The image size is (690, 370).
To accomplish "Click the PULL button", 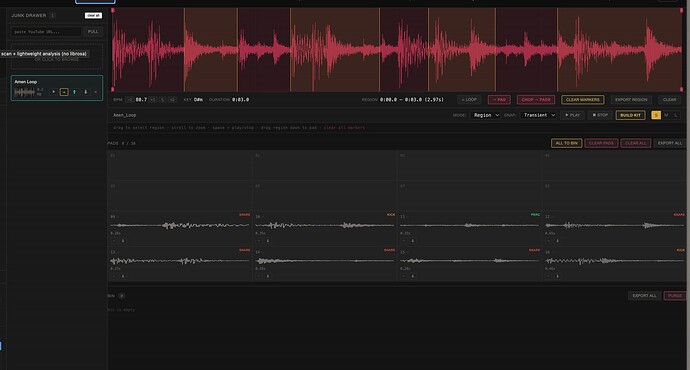I will [x=93, y=32].
